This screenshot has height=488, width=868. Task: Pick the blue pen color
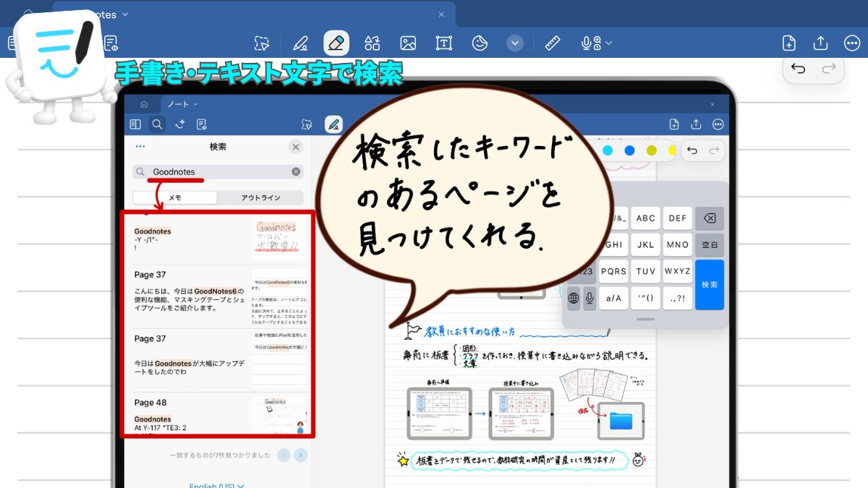pyautogui.click(x=629, y=150)
